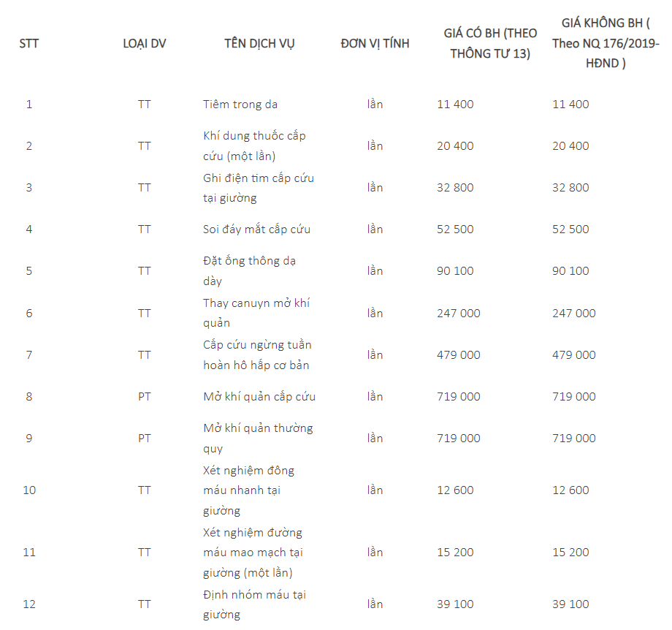
Task: Select the 'Tiêm trong da' service name
Action: pos(240,105)
